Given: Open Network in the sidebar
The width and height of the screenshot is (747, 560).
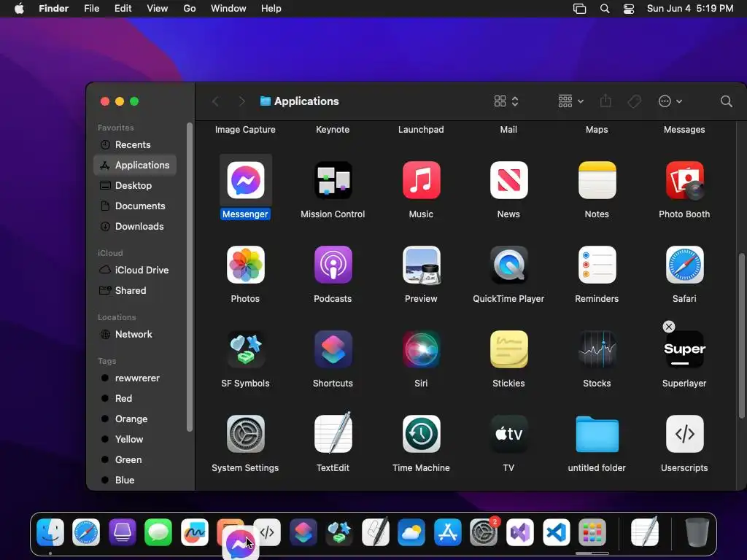Looking at the screenshot, I should (x=135, y=334).
